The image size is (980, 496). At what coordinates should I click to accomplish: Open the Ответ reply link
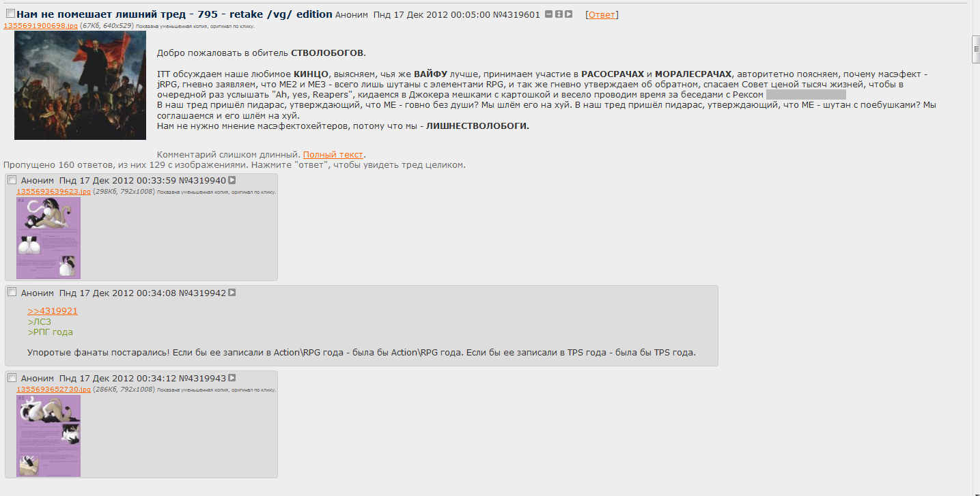click(x=601, y=14)
